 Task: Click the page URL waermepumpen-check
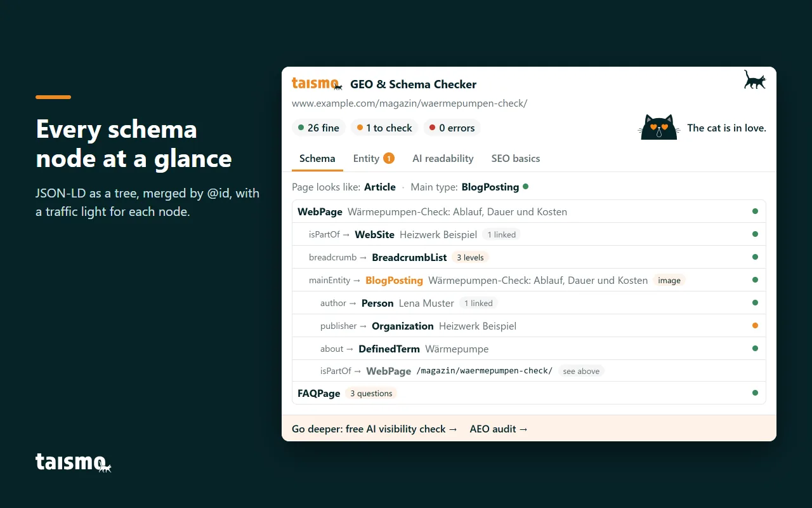coord(409,103)
